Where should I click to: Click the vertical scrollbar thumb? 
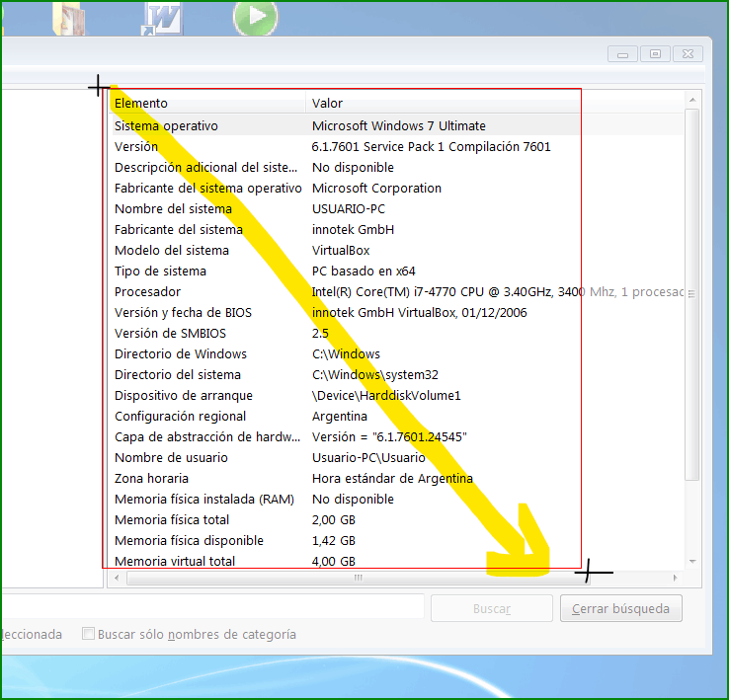point(692,294)
